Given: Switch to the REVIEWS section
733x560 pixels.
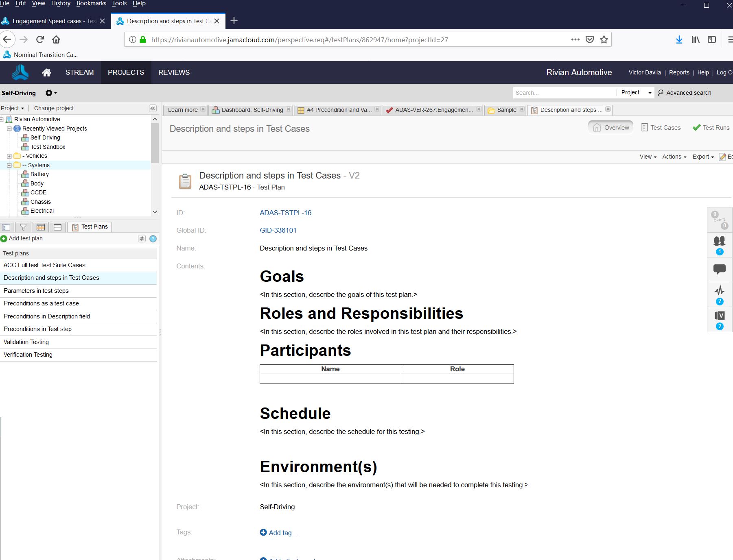Looking at the screenshot, I should 174,72.
